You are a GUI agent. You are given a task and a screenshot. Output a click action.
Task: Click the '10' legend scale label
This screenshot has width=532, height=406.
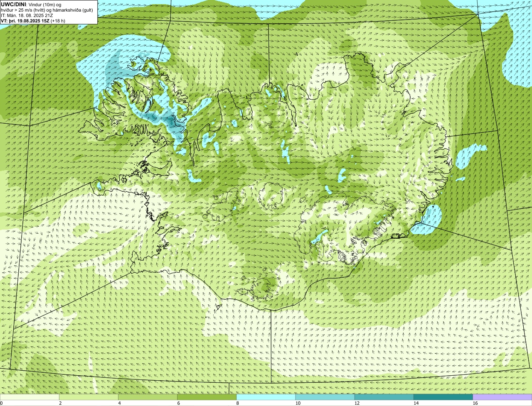(298, 403)
